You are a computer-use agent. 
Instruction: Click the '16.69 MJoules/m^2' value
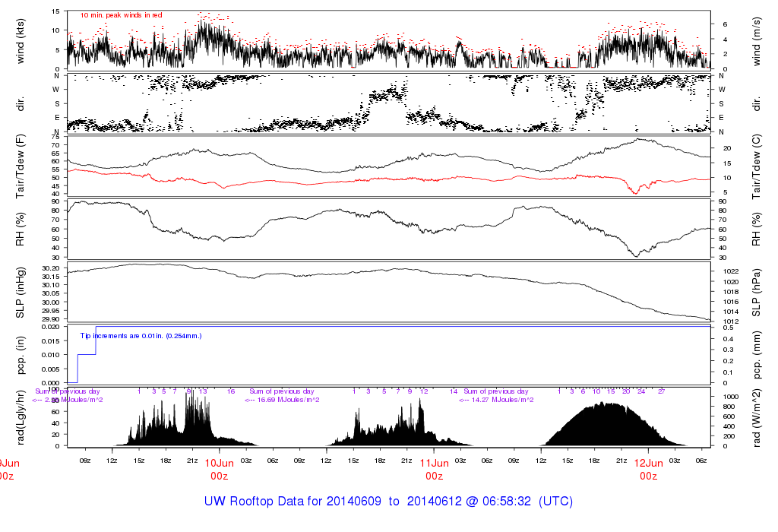click(x=288, y=400)
